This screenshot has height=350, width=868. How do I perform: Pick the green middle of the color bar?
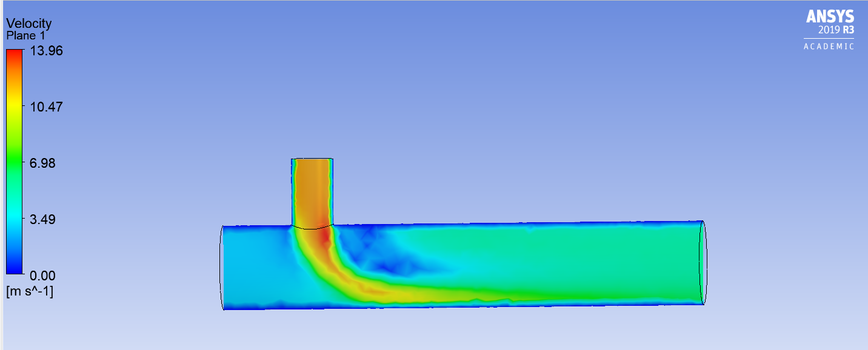[15, 163]
